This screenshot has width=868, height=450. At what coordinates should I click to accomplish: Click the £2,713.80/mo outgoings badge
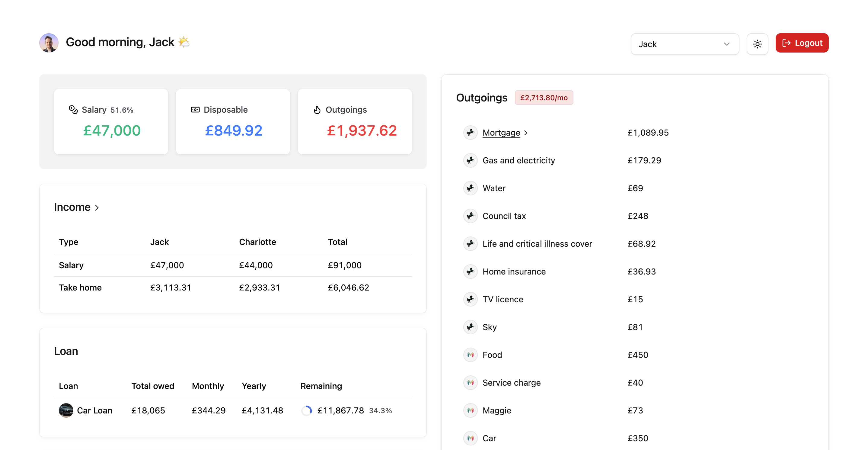[x=544, y=98]
